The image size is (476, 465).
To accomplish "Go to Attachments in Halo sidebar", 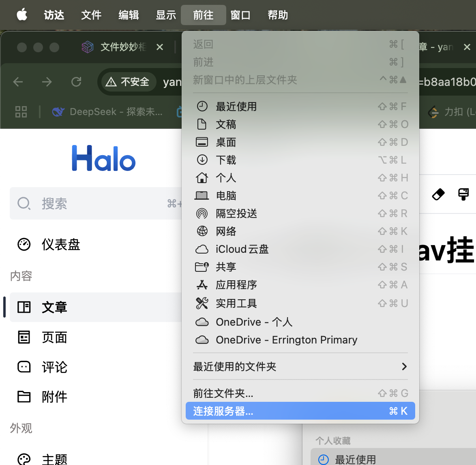I will coord(54,397).
